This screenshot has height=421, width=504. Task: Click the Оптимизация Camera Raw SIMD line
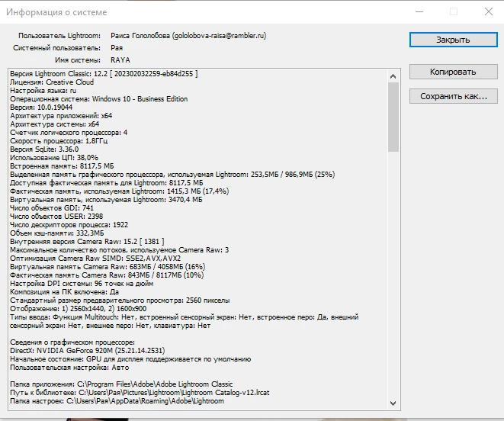[95, 258]
